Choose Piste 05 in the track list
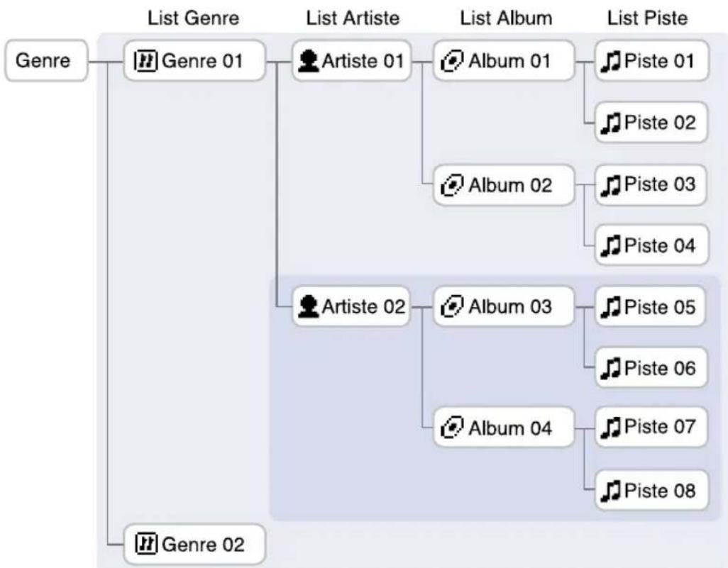Screen dimensions: 728x568 click(651, 307)
